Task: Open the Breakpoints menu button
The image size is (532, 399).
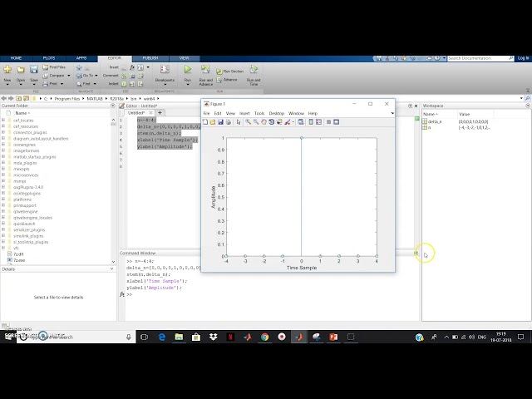Action: 165,75
